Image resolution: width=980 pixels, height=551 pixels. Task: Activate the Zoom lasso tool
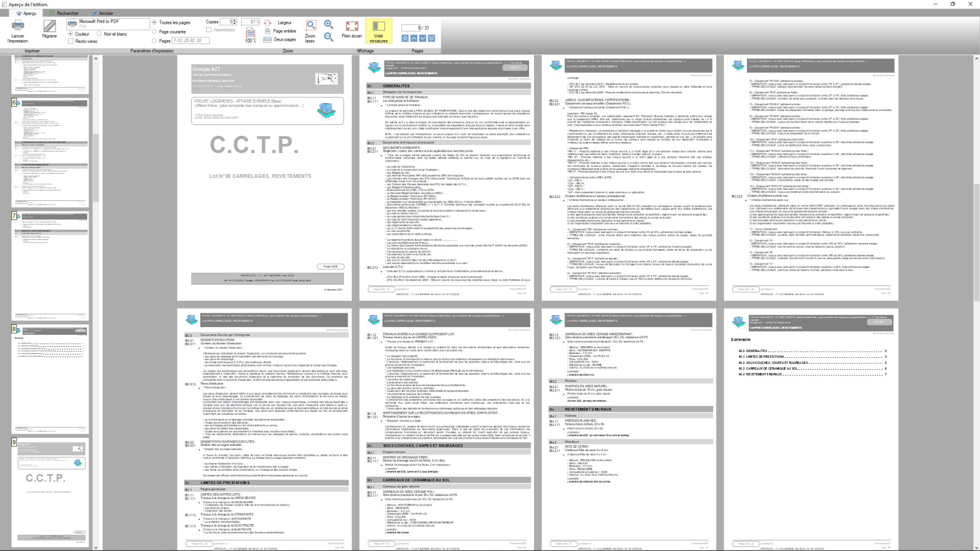311,25
